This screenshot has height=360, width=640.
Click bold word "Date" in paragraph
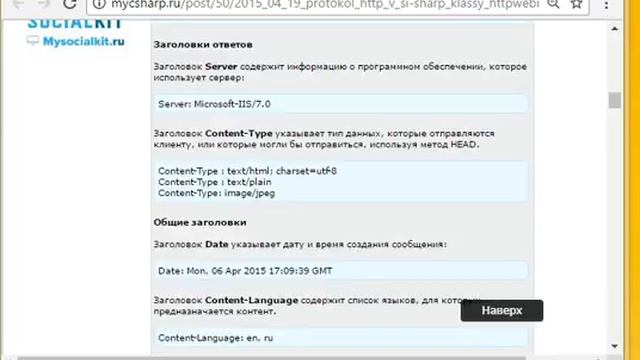click(x=216, y=244)
